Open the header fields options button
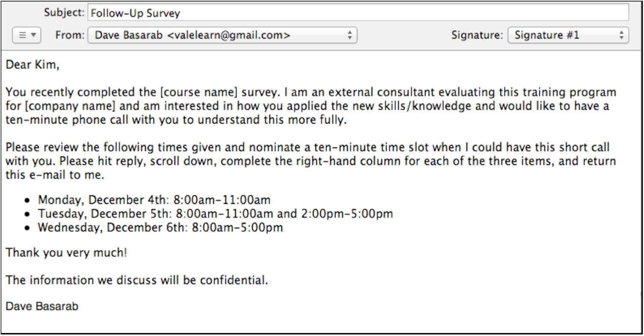The height and width of the screenshot is (336, 644). 27,35
